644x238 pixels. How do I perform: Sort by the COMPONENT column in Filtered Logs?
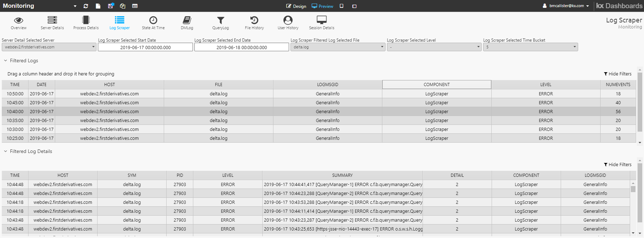click(436, 85)
